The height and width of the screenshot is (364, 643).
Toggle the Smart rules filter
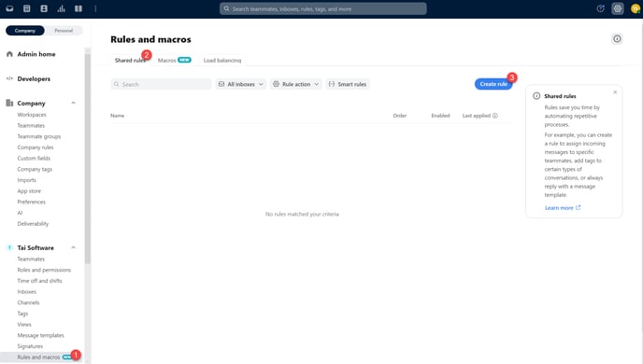348,84
